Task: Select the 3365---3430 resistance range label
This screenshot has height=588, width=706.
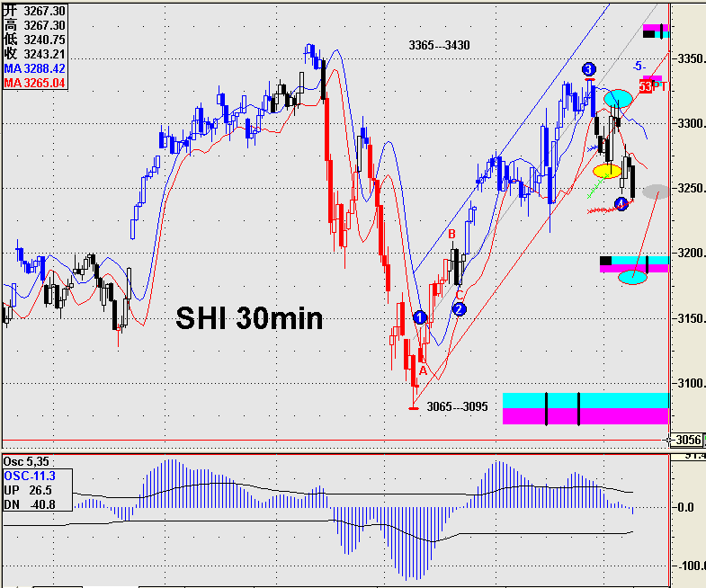Action: point(439,45)
